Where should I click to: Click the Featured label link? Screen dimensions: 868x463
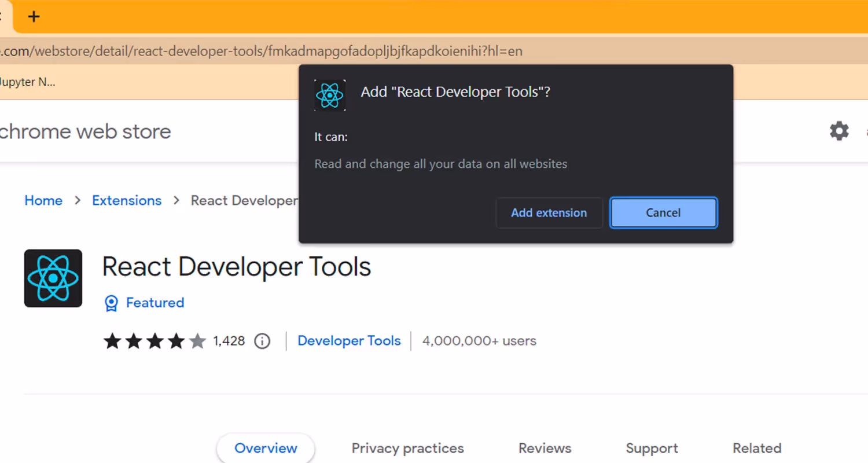155,303
